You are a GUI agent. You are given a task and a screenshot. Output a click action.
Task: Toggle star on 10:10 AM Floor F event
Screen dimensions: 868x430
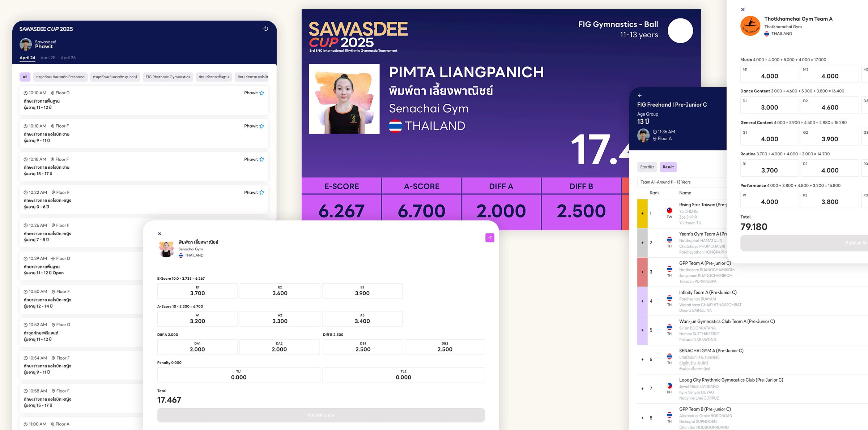[262, 126]
